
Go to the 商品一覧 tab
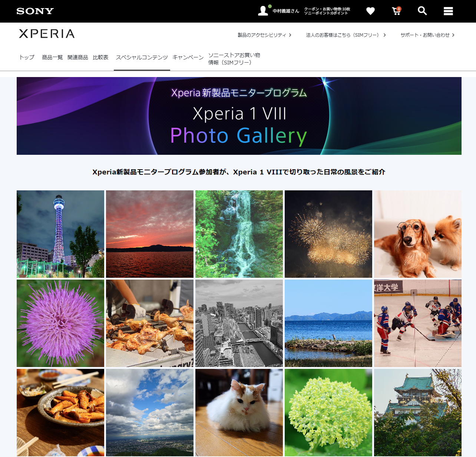[x=52, y=57]
